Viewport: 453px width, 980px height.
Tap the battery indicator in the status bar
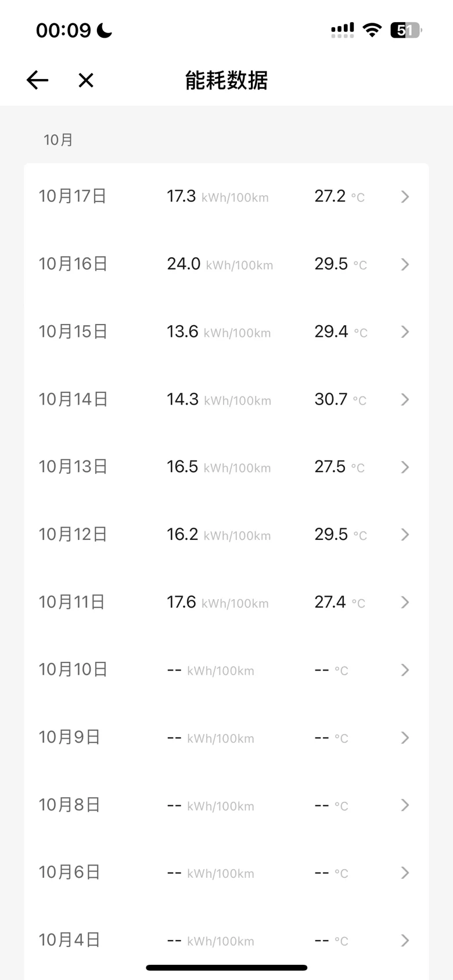[x=406, y=30]
